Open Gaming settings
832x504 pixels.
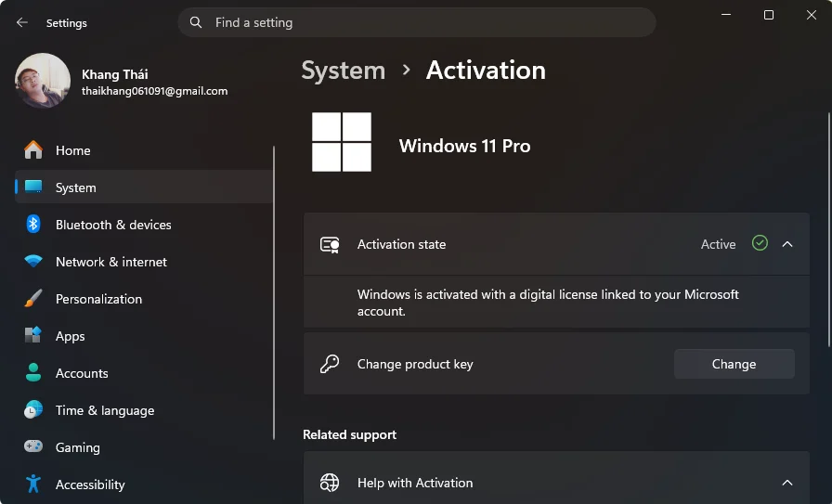click(x=143, y=447)
